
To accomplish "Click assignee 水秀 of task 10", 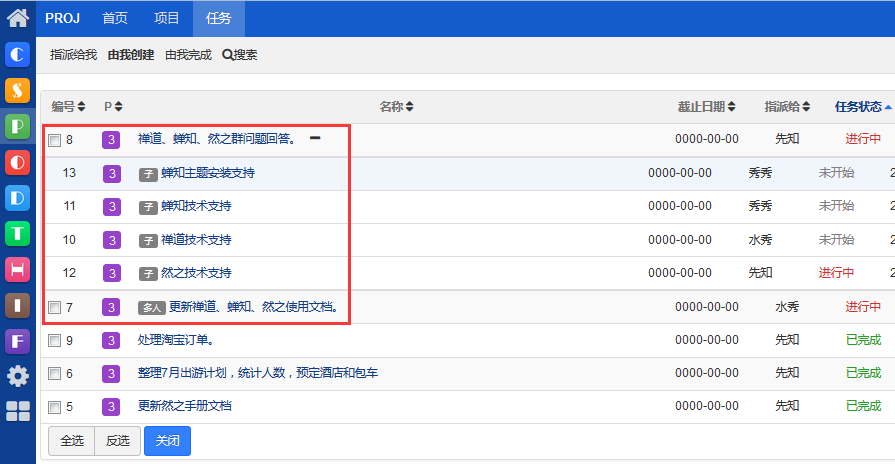I will pyautogui.click(x=760, y=240).
